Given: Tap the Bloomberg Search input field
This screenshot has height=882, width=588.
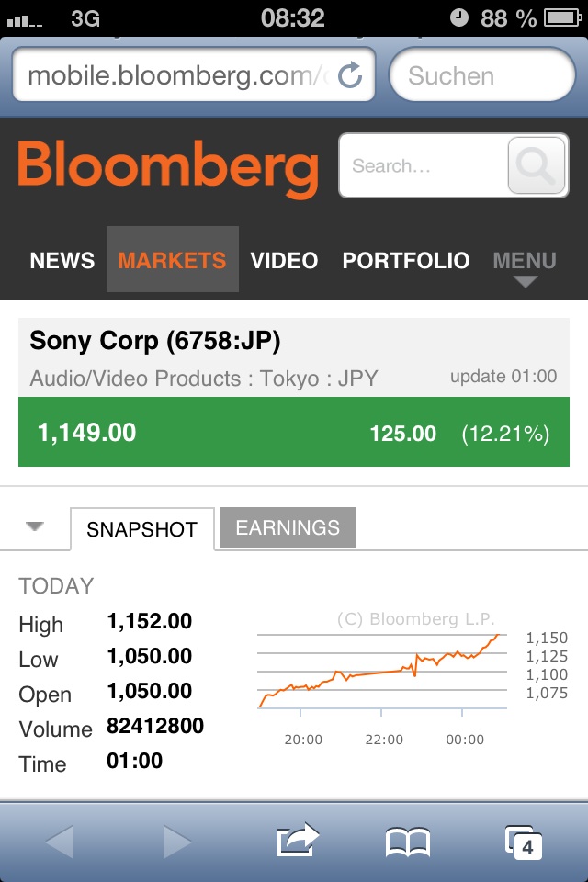Looking at the screenshot, I should (423, 166).
